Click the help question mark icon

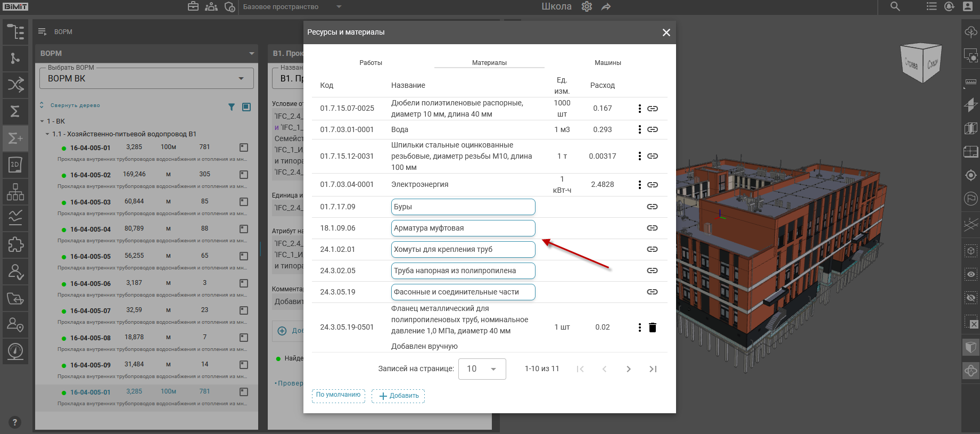(14, 422)
